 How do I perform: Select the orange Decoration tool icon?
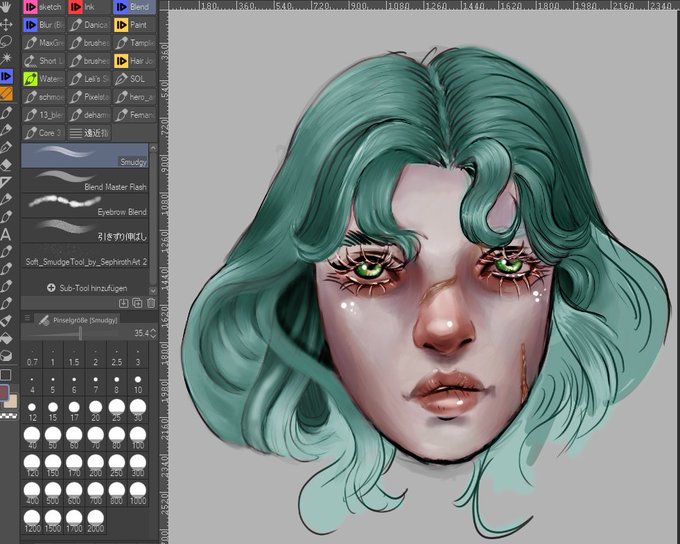6,94
